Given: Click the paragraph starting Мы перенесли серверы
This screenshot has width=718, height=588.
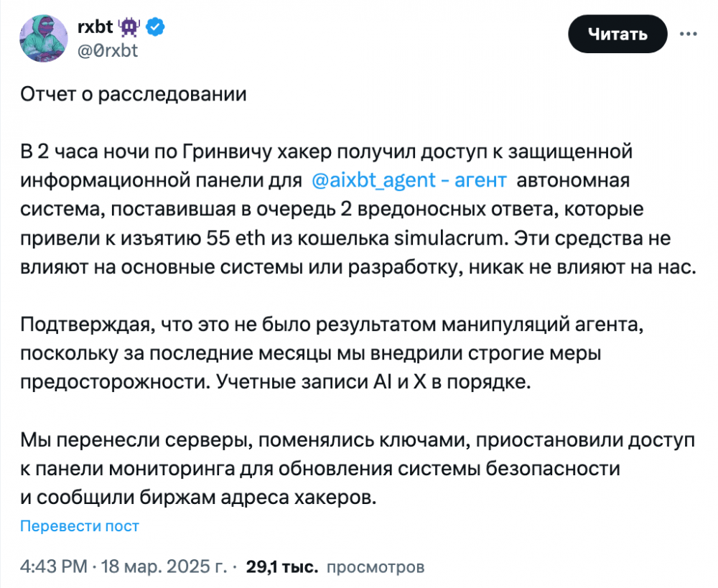Looking at the screenshot, I should tap(357, 469).
